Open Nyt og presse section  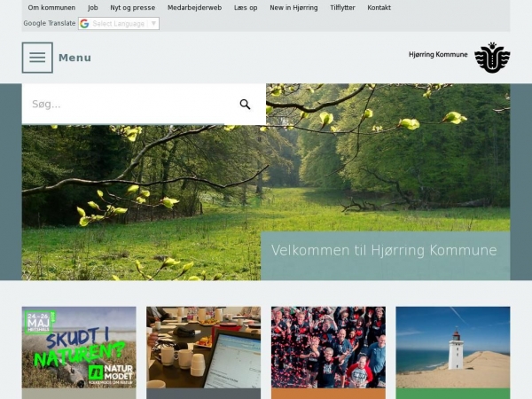tap(132, 7)
